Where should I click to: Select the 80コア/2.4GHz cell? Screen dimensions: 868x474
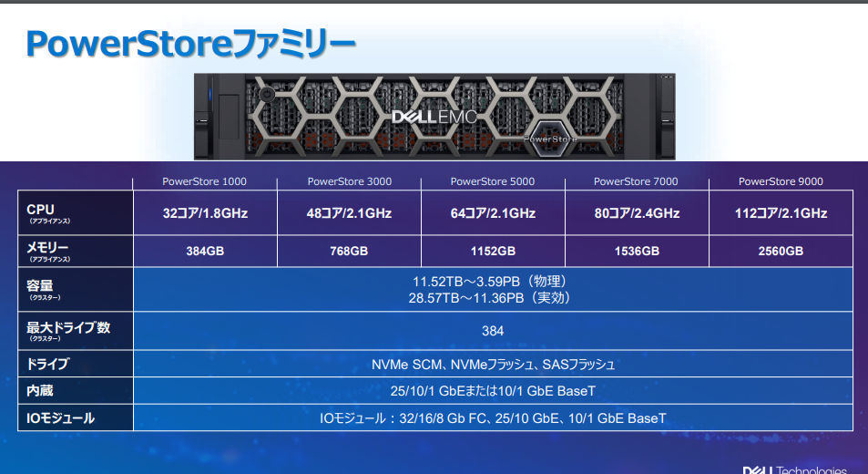(637, 213)
